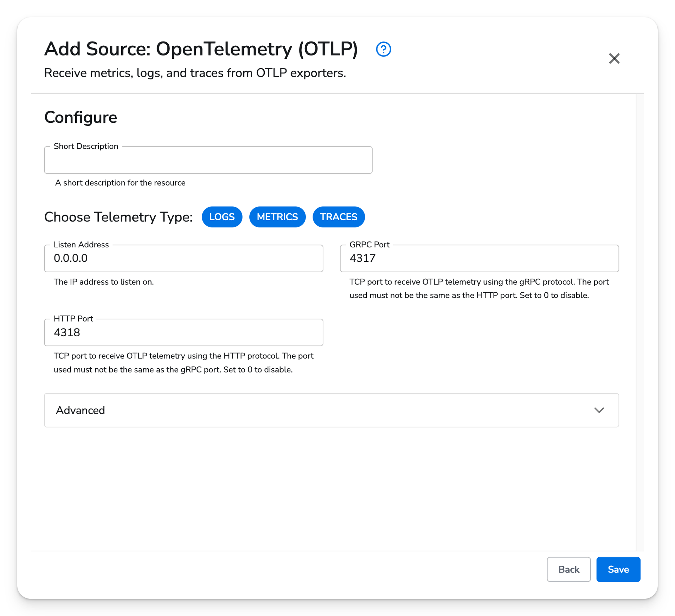The height and width of the screenshot is (616, 675).
Task: Toggle the LOGS telemetry type
Action: click(x=222, y=217)
